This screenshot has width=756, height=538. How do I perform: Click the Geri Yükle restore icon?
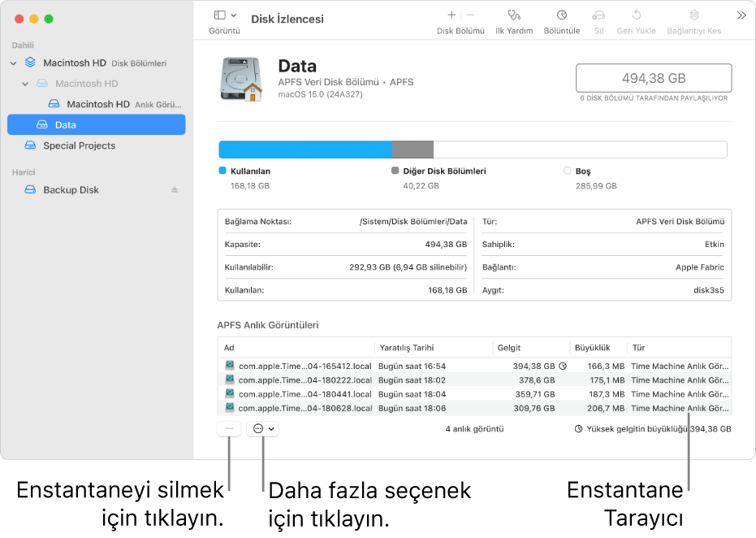[637, 15]
